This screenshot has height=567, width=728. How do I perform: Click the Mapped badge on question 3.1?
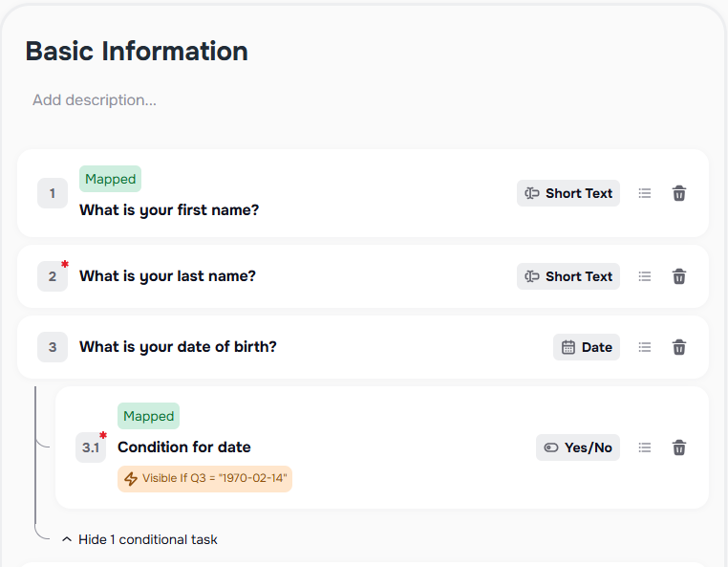148,416
